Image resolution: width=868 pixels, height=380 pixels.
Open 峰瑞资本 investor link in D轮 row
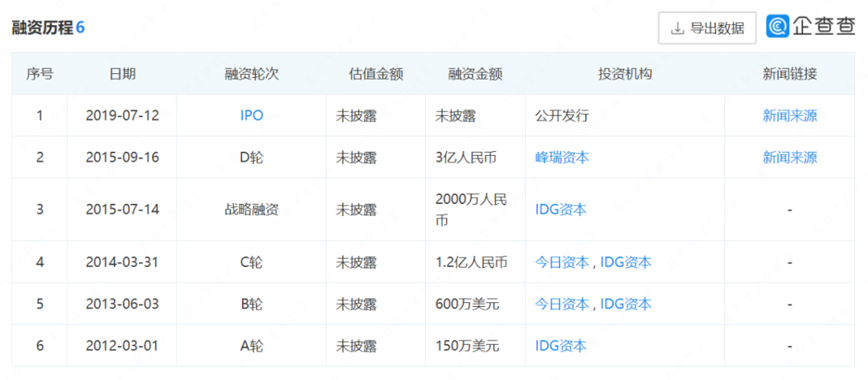click(x=562, y=157)
